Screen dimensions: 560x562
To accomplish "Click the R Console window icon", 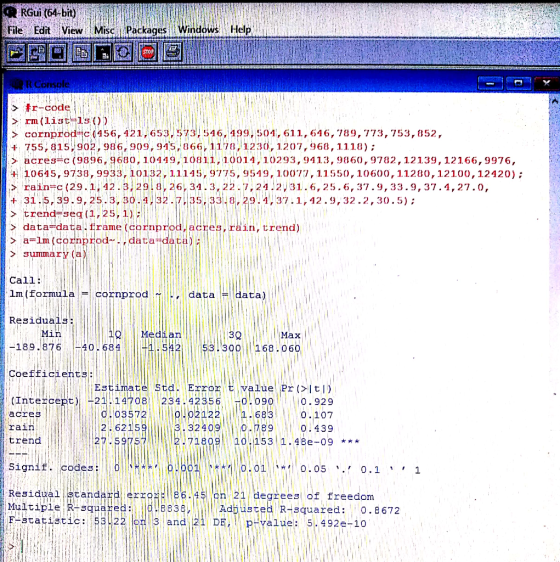I will 16,85.
